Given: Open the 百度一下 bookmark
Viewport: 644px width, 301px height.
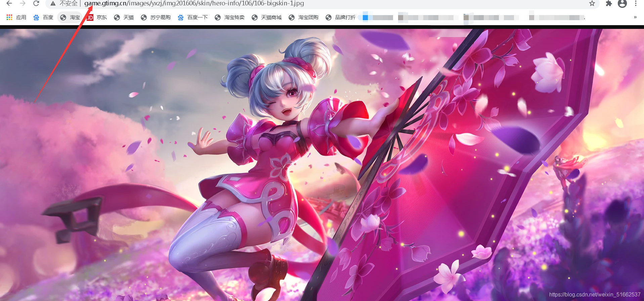Looking at the screenshot, I should pos(193,17).
